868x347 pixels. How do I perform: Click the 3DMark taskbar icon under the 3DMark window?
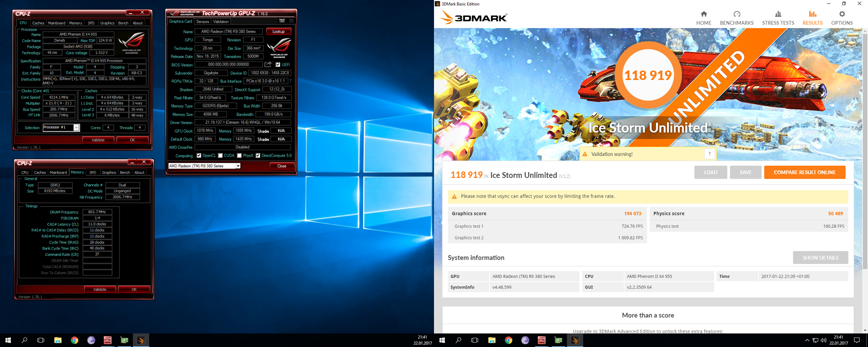coord(575,340)
